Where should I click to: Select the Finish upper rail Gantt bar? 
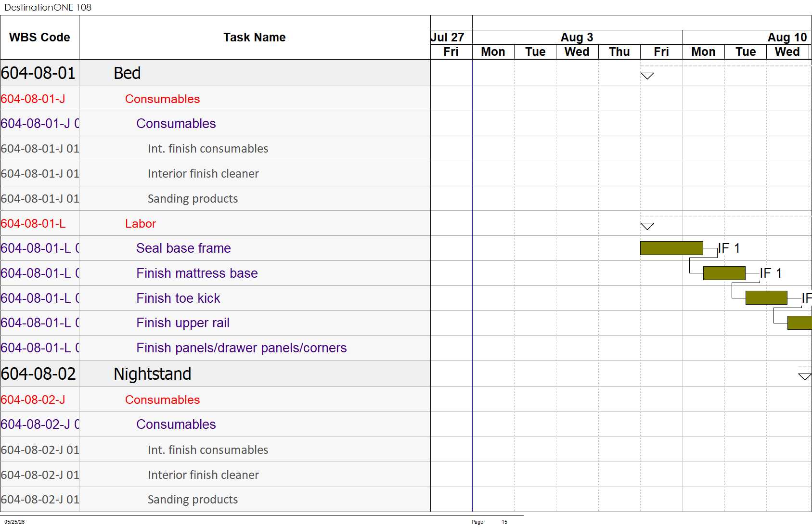799,322
